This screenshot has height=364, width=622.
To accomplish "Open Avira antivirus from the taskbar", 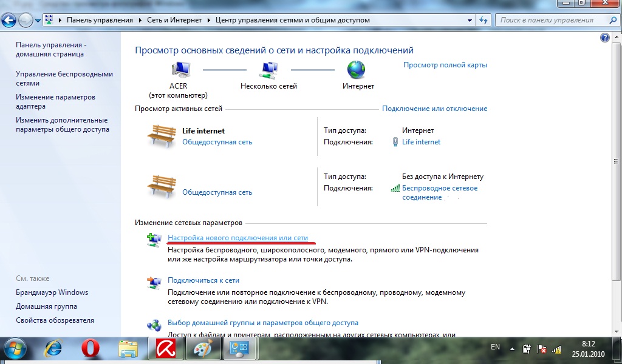I will pyautogui.click(x=165, y=349).
